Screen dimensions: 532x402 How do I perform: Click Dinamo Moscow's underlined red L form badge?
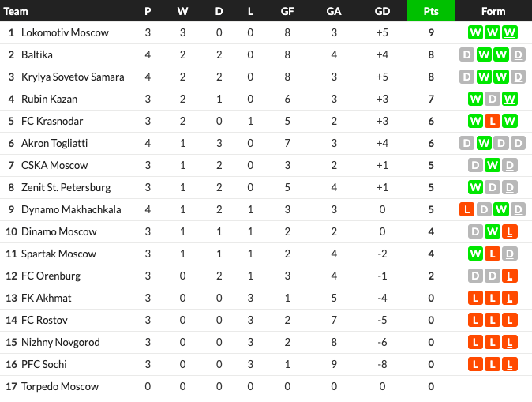[x=510, y=231]
